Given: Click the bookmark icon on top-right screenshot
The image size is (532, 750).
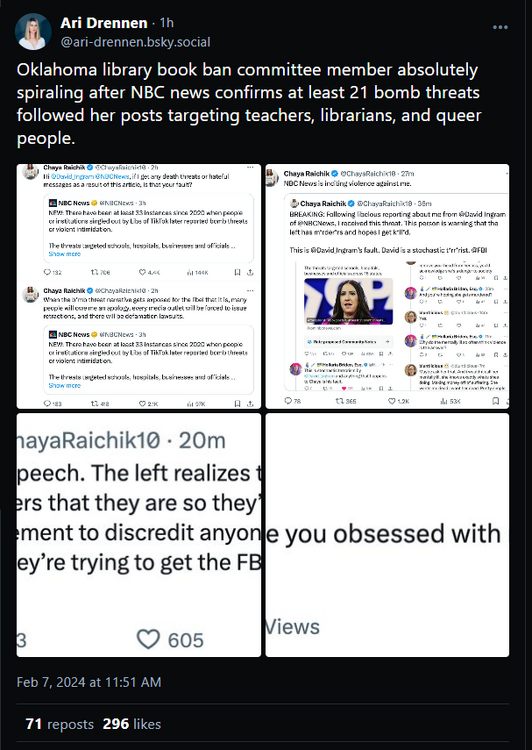Looking at the screenshot, I should 496,401.
